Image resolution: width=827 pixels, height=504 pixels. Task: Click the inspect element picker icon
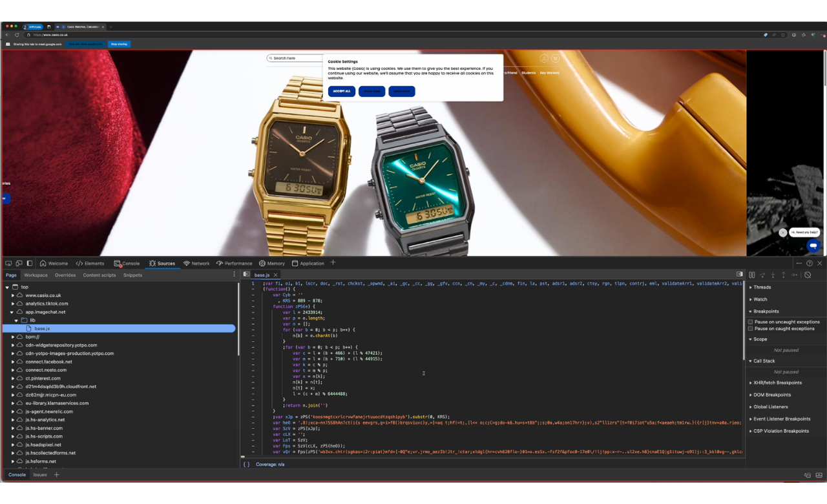tap(8, 264)
